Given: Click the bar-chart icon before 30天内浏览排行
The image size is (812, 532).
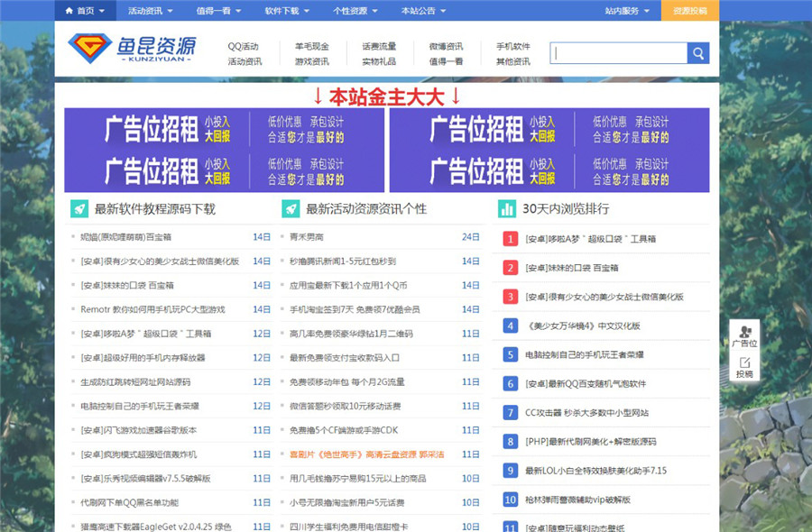Looking at the screenshot, I should 506,209.
